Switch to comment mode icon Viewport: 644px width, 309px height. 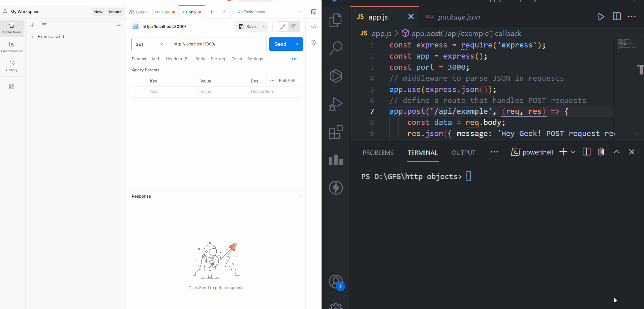294,27
